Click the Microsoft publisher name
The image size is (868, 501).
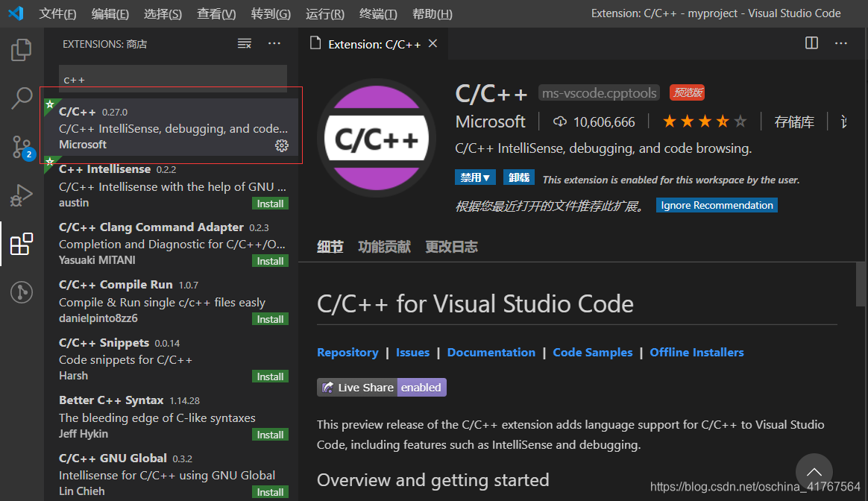(x=490, y=122)
